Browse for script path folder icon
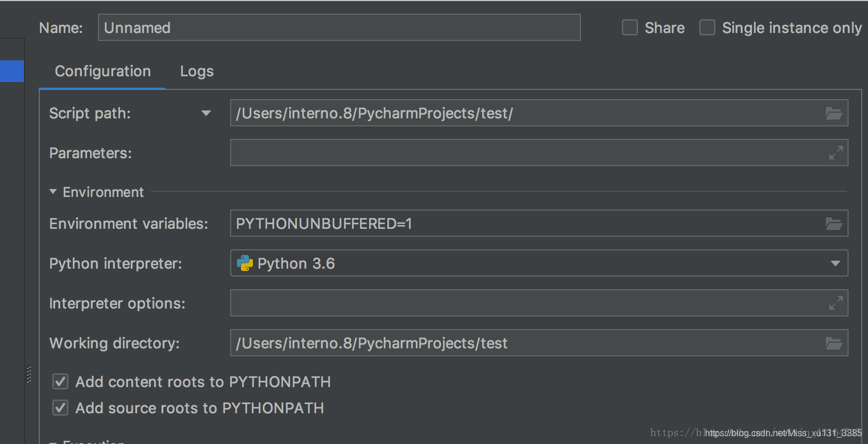868x444 pixels. [x=834, y=113]
